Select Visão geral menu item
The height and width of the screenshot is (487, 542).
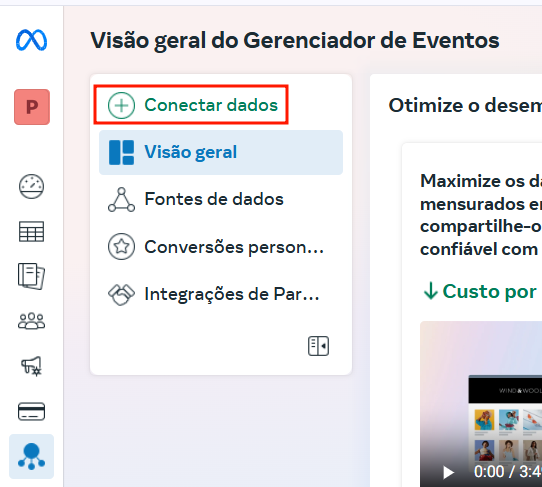221,152
